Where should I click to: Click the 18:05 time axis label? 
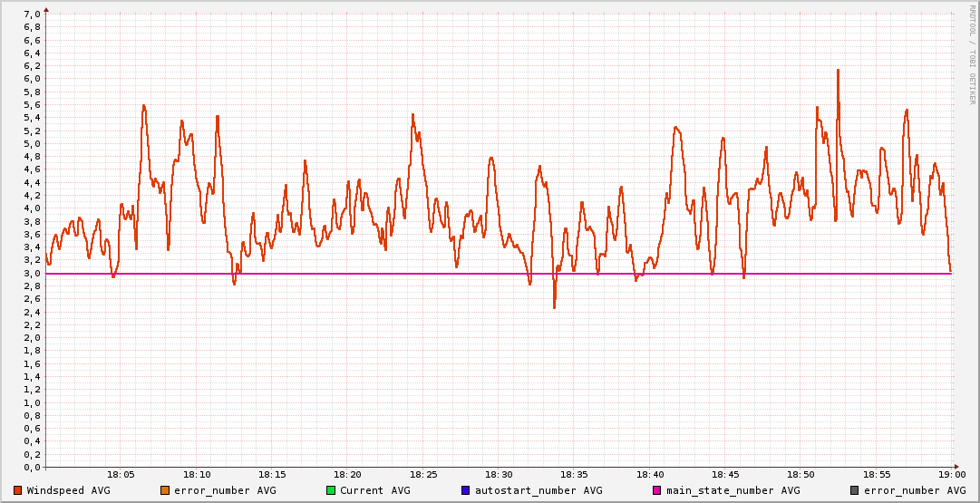pyautogui.click(x=121, y=474)
